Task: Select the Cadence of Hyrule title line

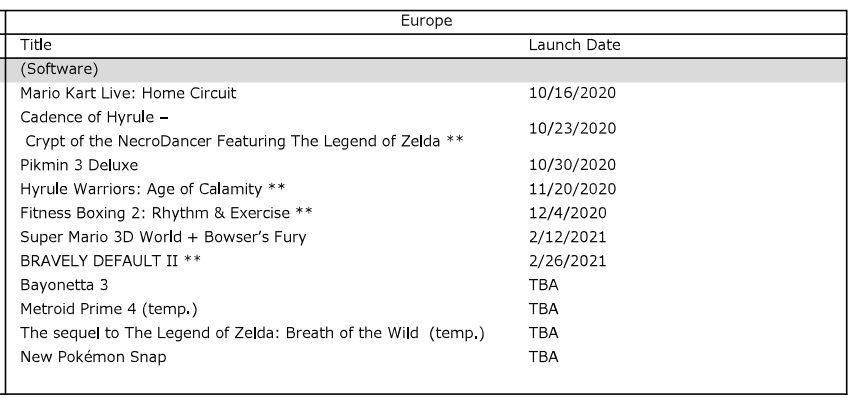Action: coord(94,117)
